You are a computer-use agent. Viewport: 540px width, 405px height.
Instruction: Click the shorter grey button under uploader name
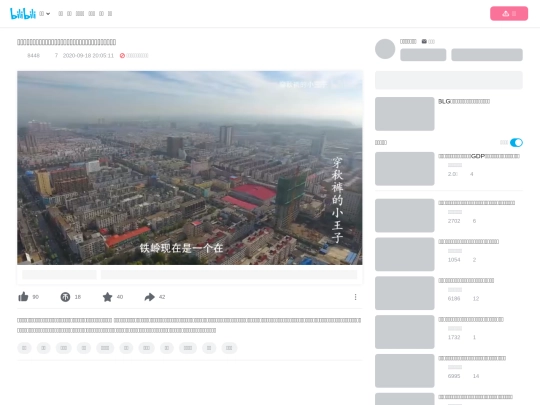[423, 55]
